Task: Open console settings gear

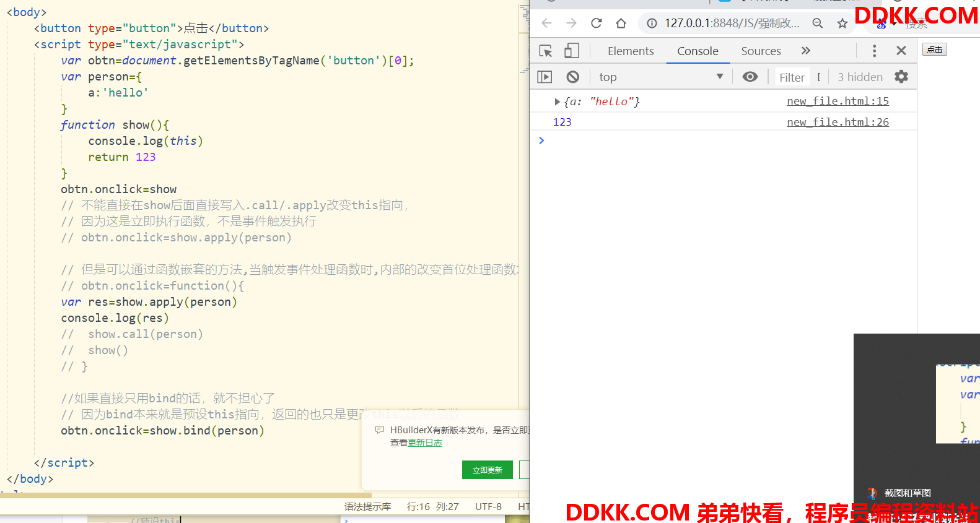Action: pyautogui.click(x=901, y=77)
